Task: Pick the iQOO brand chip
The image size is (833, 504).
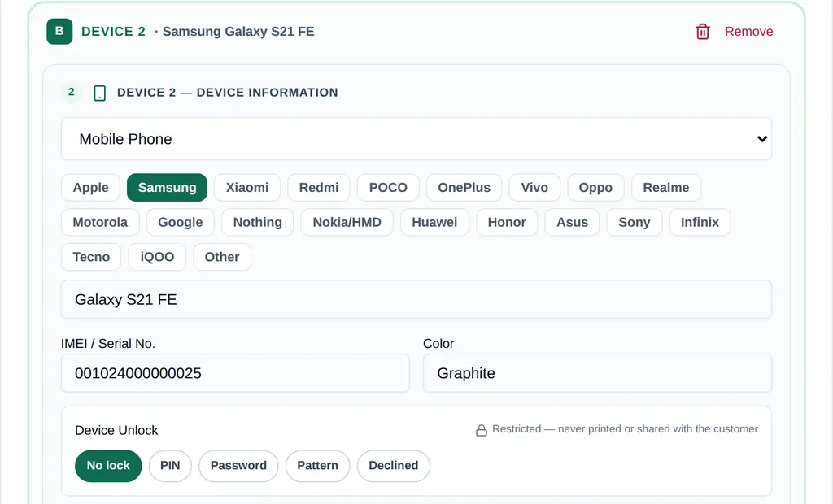Action: 157,257
